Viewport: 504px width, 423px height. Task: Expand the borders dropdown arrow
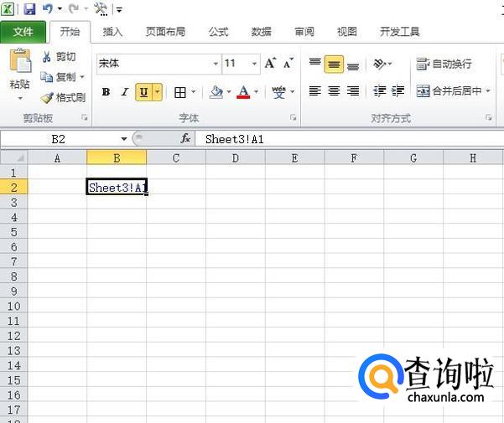coord(194,92)
